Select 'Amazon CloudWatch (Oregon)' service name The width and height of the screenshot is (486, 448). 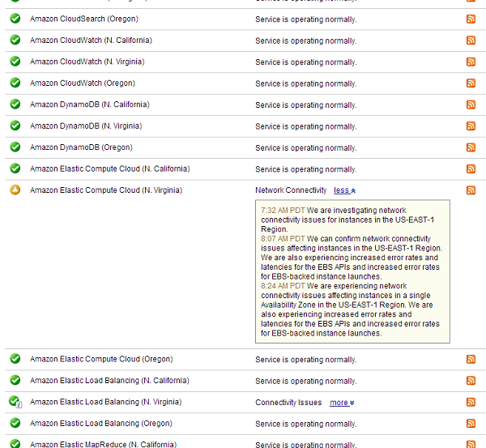click(83, 83)
